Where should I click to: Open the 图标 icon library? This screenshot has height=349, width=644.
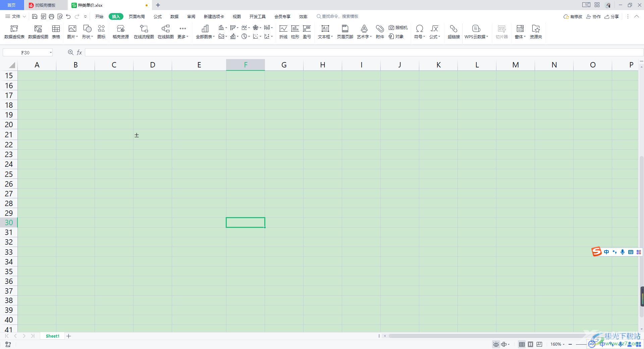[101, 32]
